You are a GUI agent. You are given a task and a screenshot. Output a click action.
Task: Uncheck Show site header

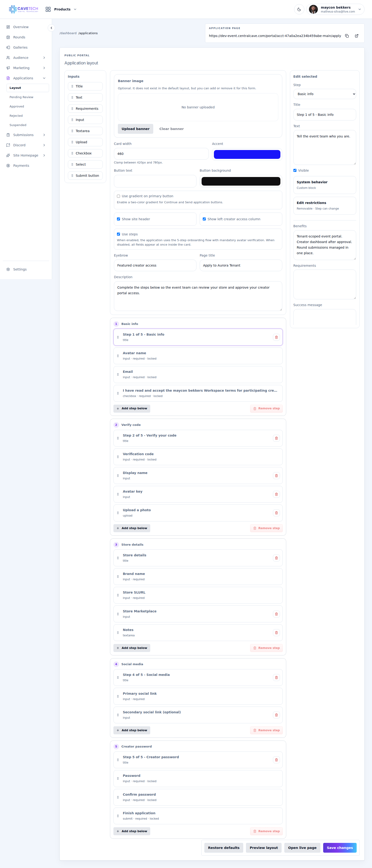pos(118,219)
